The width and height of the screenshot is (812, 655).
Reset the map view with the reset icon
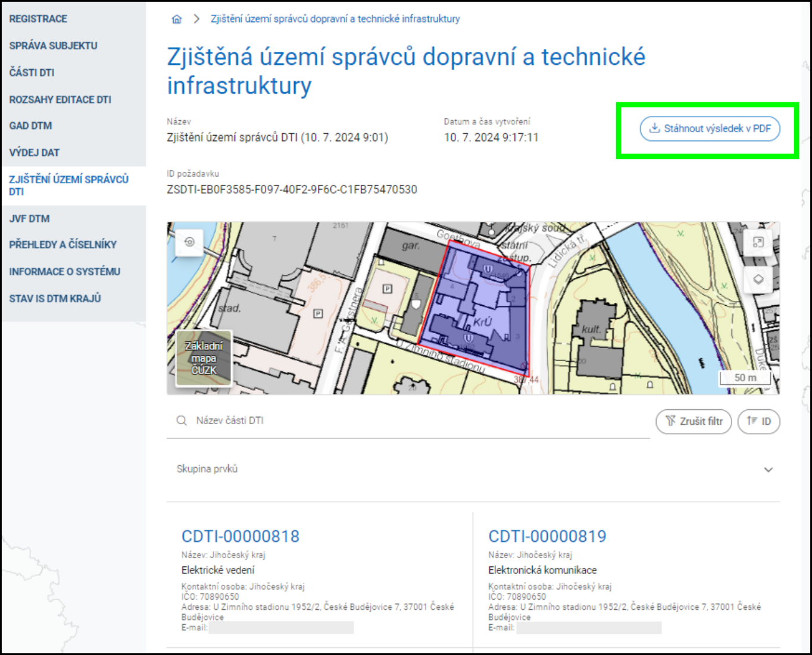click(x=188, y=243)
